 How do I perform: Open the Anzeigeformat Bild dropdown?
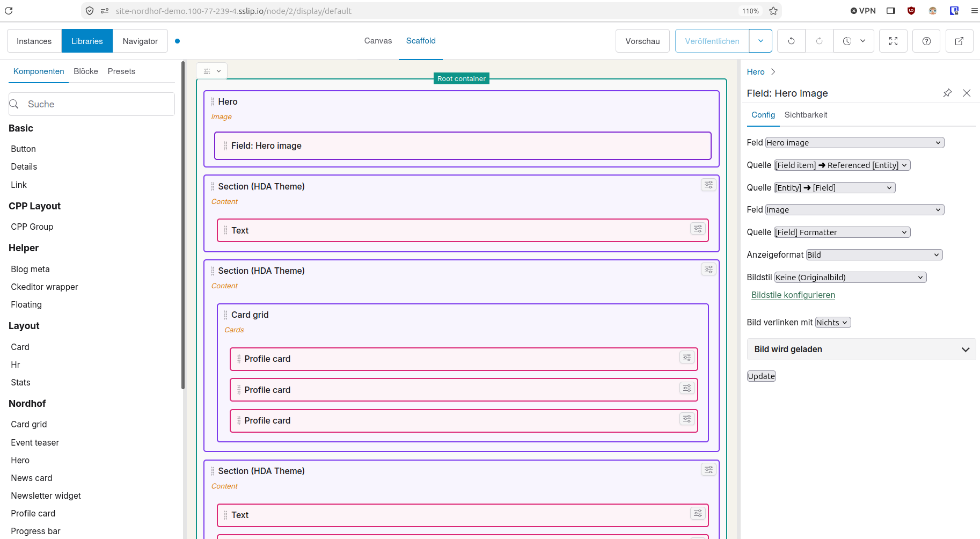pos(874,255)
